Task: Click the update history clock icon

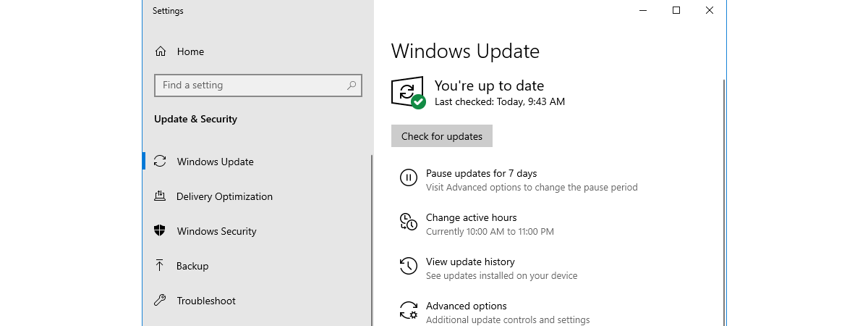Action: tap(408, 267)
